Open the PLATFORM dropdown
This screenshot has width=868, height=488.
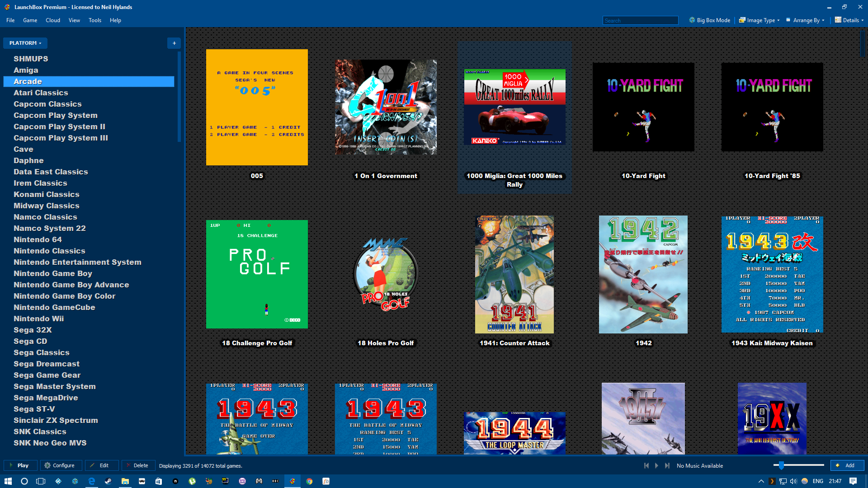[25, 43]
